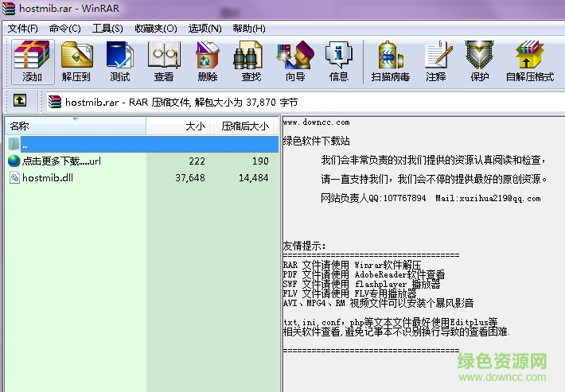The width and height of the screenshot is (565, 392).
Task: Click the size value 222
Action: [x=197, y=161]
